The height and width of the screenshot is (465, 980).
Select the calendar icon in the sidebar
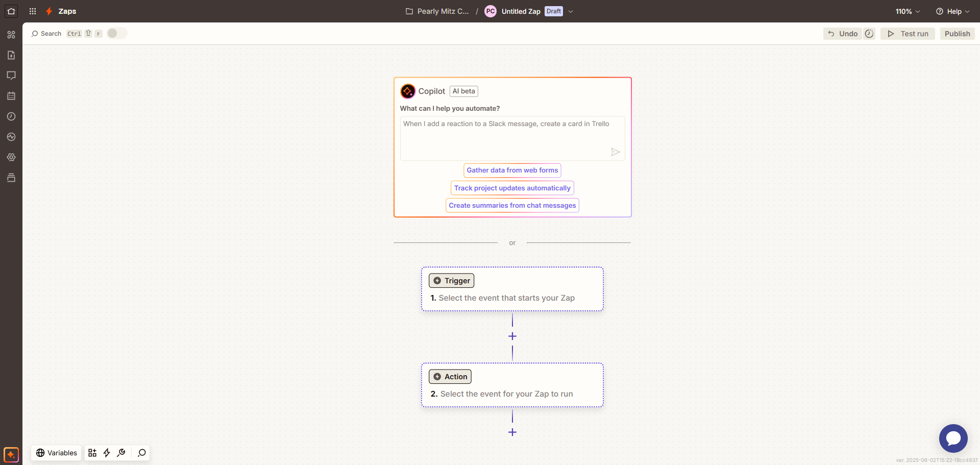pyautogui.click(x=11, y=96)
